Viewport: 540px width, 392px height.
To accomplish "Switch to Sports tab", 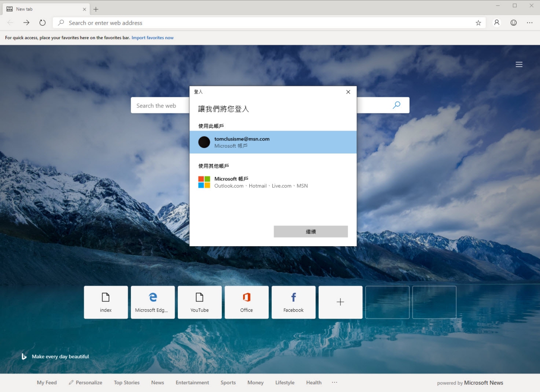I will tap(228, 383).
